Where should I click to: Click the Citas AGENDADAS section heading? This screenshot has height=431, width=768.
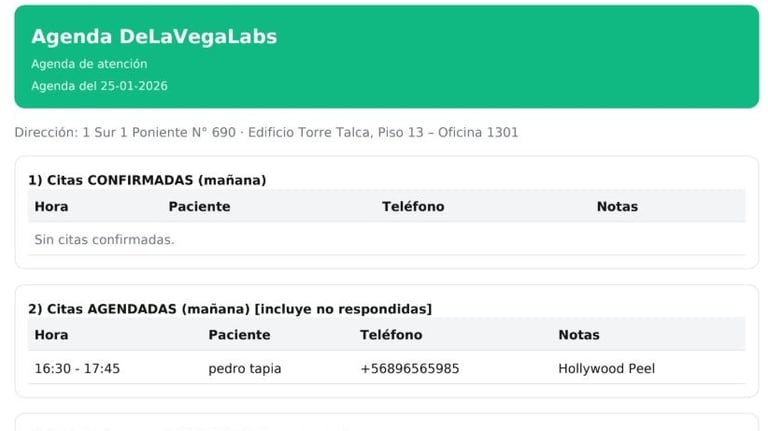(x=229, y=309)
